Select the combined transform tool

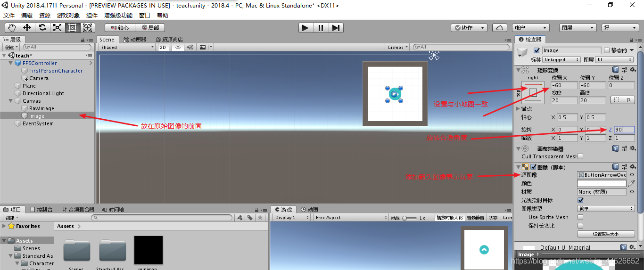pyautogui.click(x=87, y=28)
